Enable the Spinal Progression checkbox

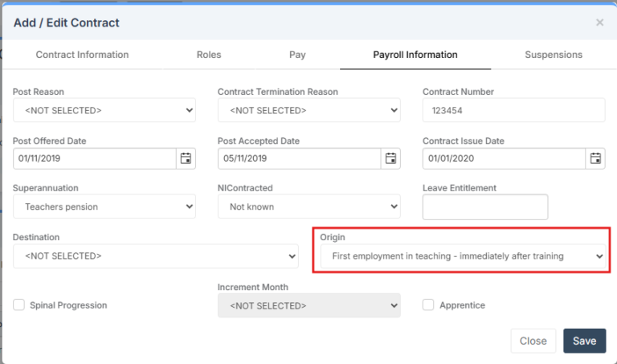(19, 305)
